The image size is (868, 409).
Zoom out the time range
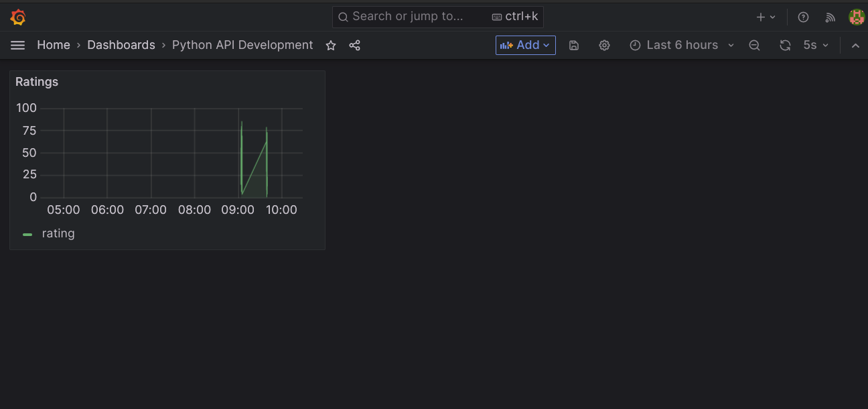pos(754,45)
